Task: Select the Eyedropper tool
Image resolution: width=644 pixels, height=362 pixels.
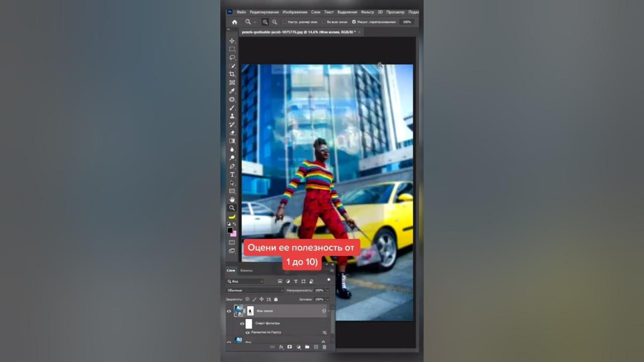Action: 232,90
